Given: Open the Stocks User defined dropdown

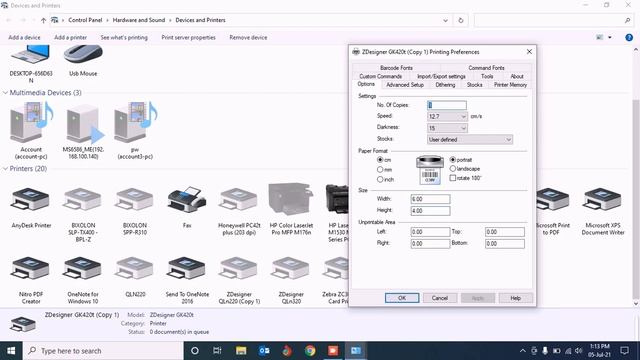Looking at the screenshot, I should click(x=470, y=140).
